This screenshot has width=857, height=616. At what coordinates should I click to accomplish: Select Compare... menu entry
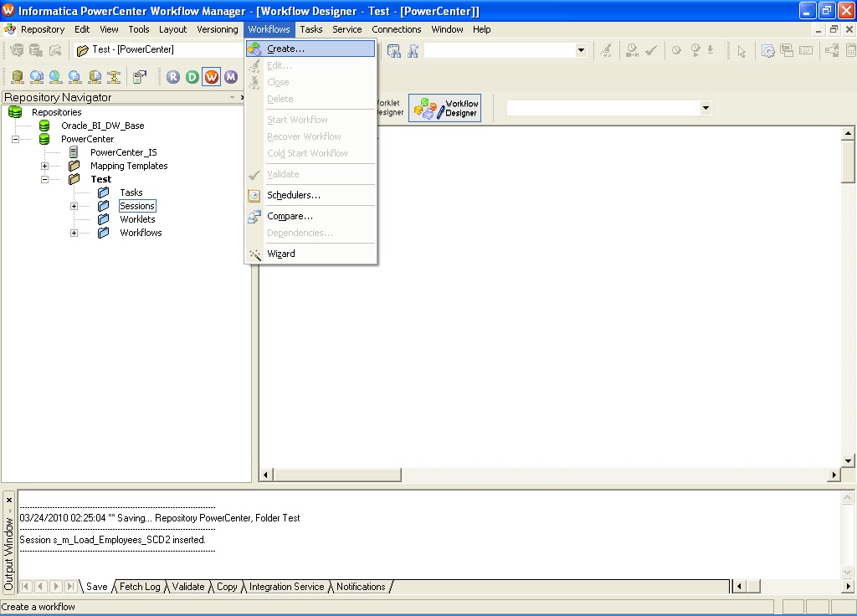[x=310, y=217]
